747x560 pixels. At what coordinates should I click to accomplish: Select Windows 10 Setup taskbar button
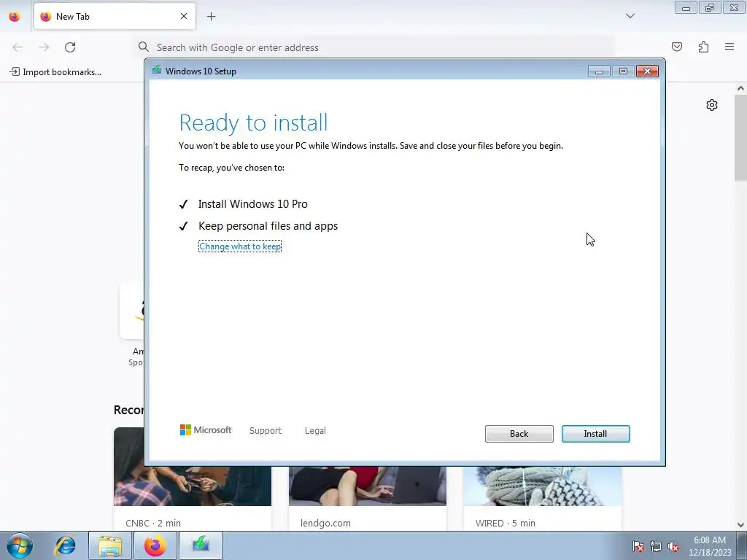[201, 545]
